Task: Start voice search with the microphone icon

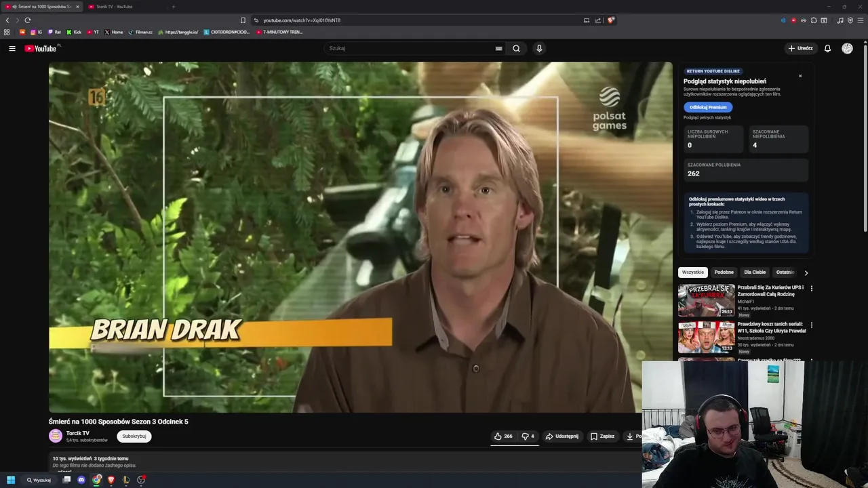Action: coord(539,48)
